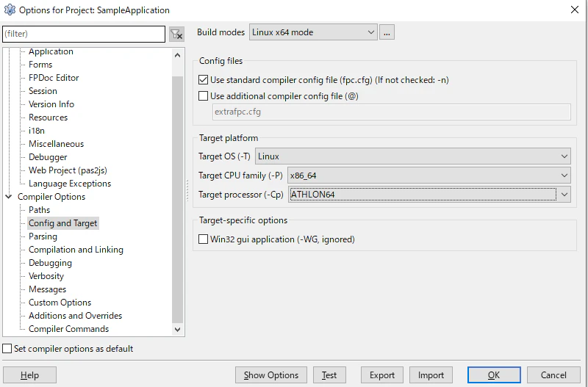This screenshot has width=588, height=387.
Task: Open the Target CPU family dropdown
Action: 429,176
